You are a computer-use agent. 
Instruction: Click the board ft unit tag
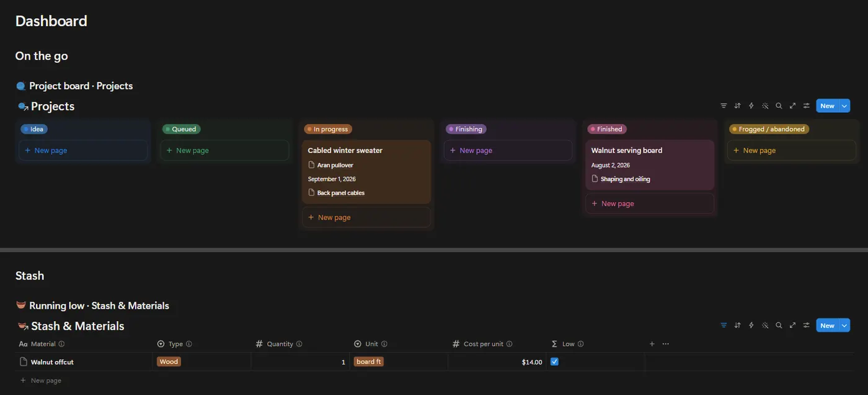369,362
